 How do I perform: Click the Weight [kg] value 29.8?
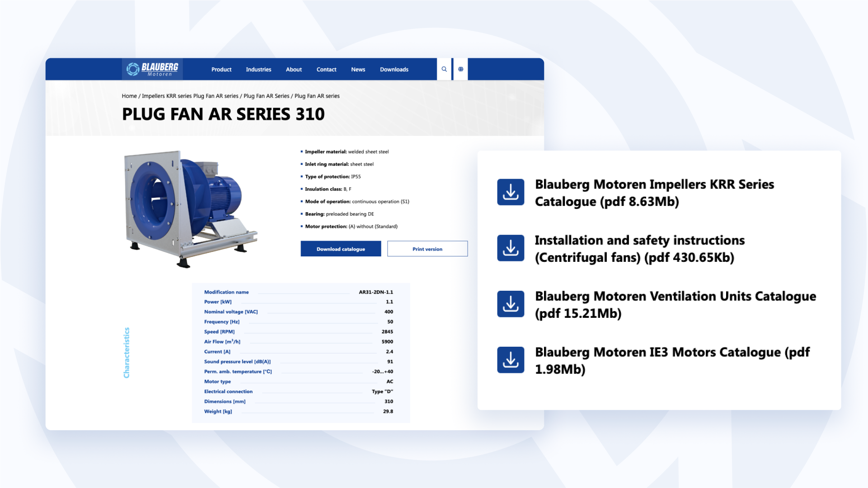coord(388,411)
